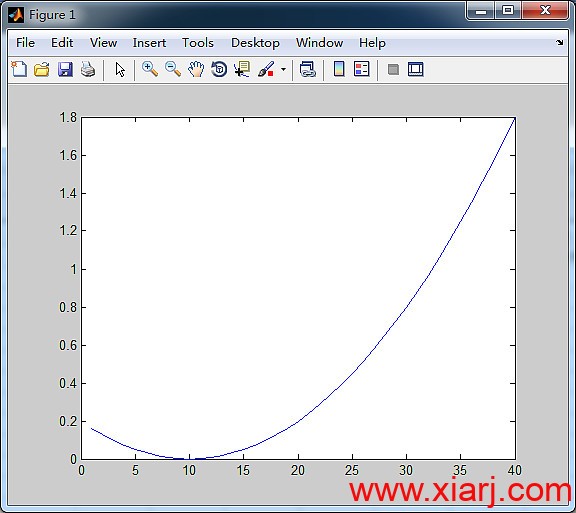
Task: Open the Insert menu
Action: (149, 43)
